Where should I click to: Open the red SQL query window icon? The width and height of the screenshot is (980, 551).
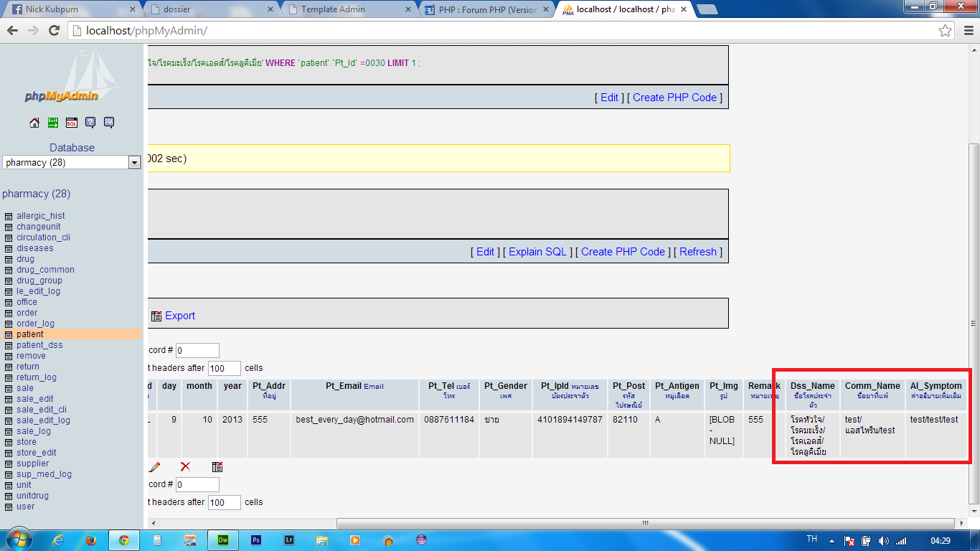72,123
